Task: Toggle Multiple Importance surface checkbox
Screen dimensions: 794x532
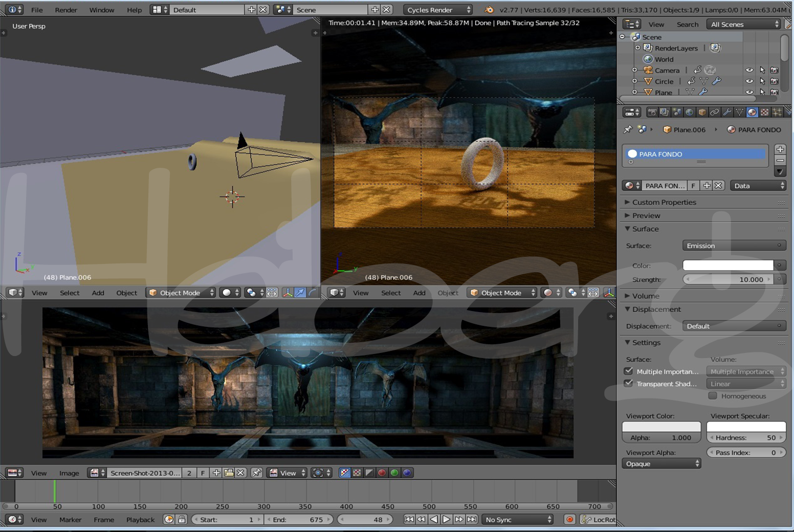Action: (x=628, y=371)
